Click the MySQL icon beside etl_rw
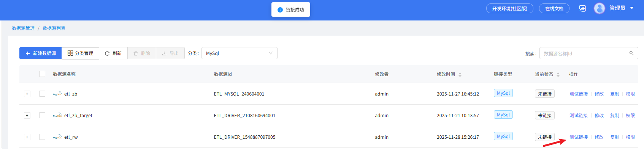644x149 pixels. (x=57, y=137)
